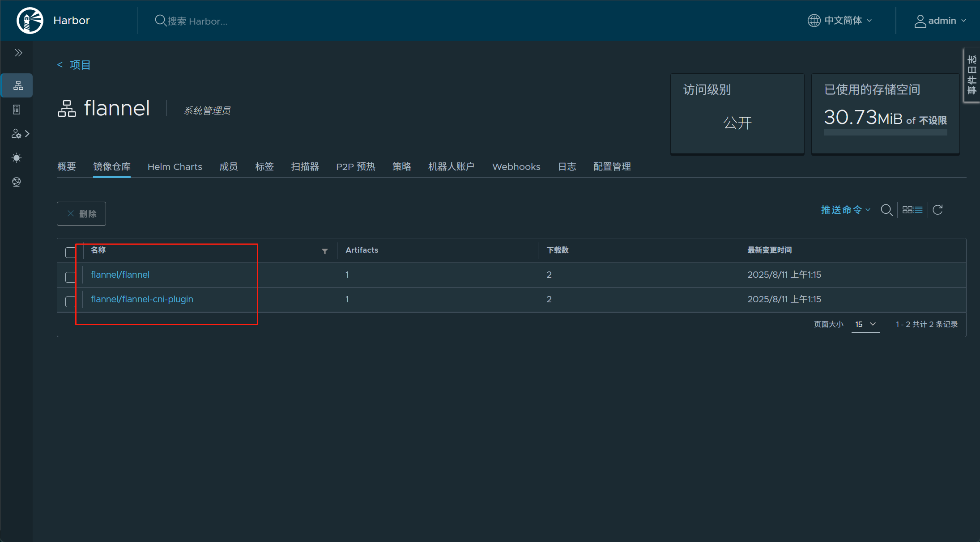Refresh the repository list

click(x=938, y=210)
